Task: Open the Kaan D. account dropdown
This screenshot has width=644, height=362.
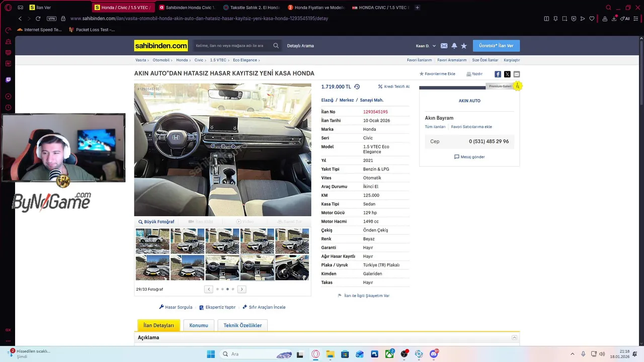Action: tap(426, 46)
